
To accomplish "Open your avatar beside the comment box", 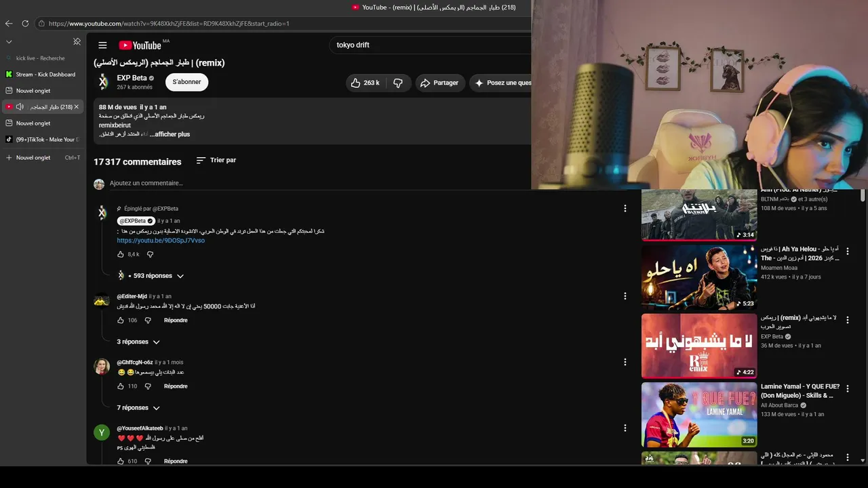I will coord(99,184).
